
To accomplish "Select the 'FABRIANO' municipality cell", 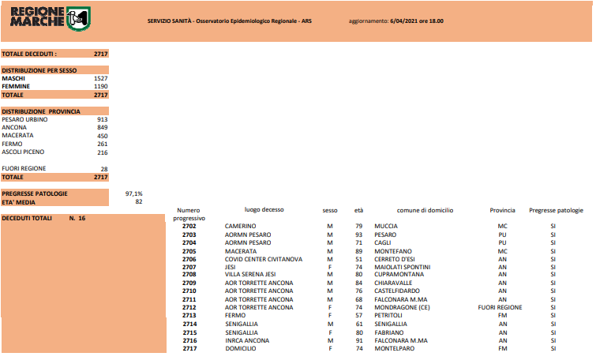I will tap(389, 332).
